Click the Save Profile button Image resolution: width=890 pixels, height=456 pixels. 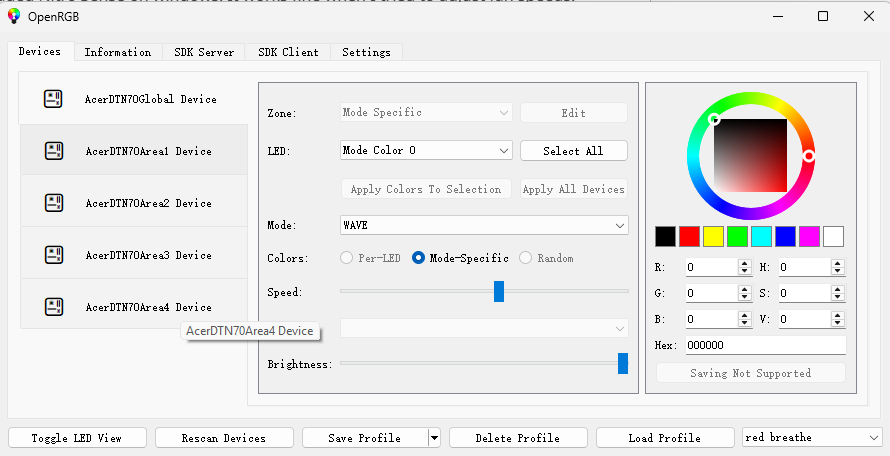[x=365, y=438]
